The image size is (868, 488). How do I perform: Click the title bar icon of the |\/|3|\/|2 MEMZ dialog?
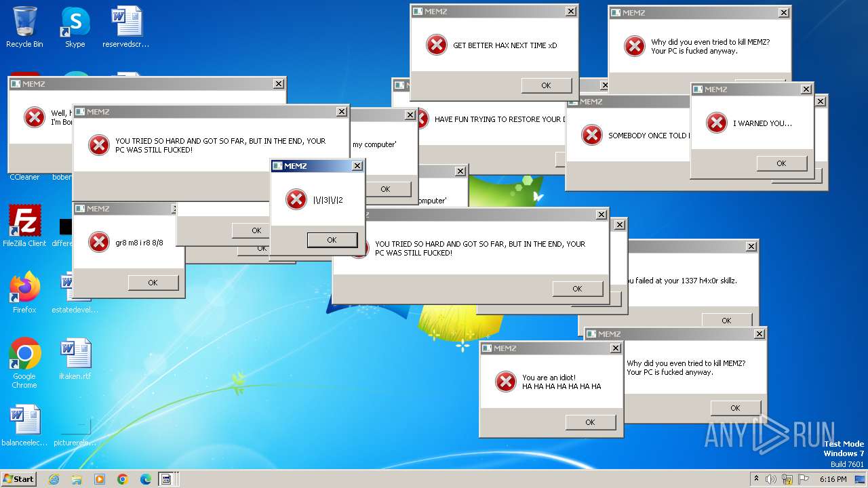277,166
